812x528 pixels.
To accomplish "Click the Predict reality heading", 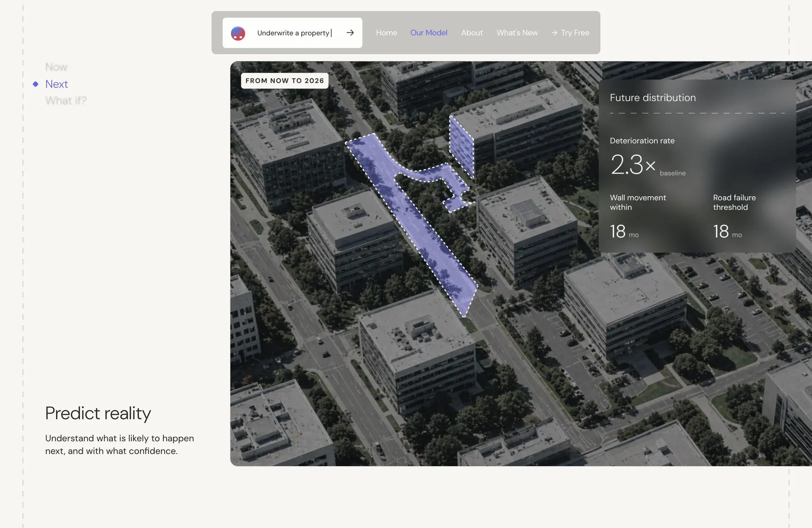I will click(98, 413).
